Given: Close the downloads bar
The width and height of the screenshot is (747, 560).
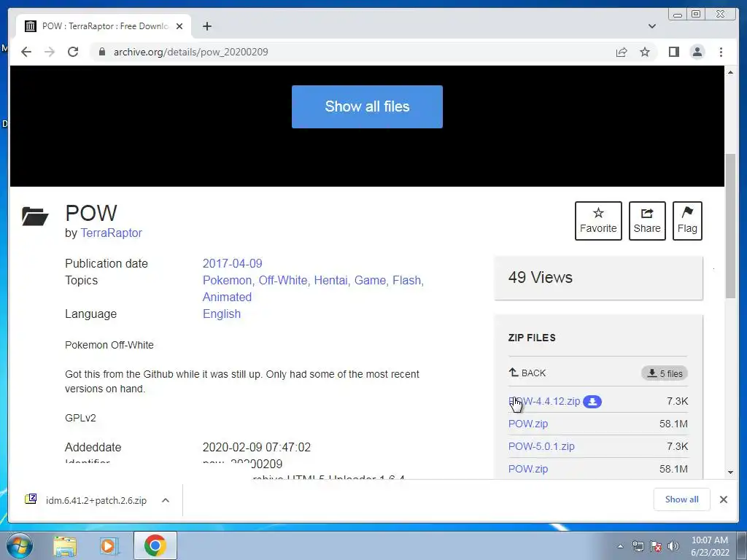Looking at the screenshot, I should tap(723, 499).
